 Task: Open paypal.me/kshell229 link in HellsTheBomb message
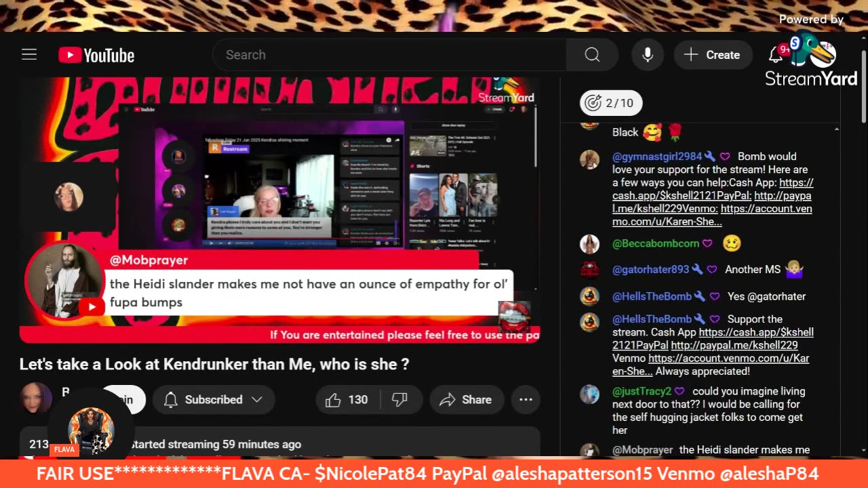click(x=734, y=346)
